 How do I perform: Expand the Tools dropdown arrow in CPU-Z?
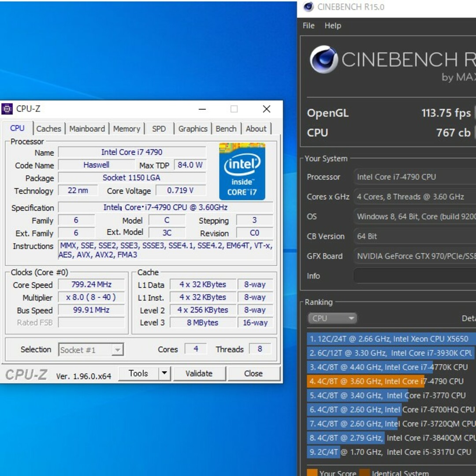click(x=164, y=373)
